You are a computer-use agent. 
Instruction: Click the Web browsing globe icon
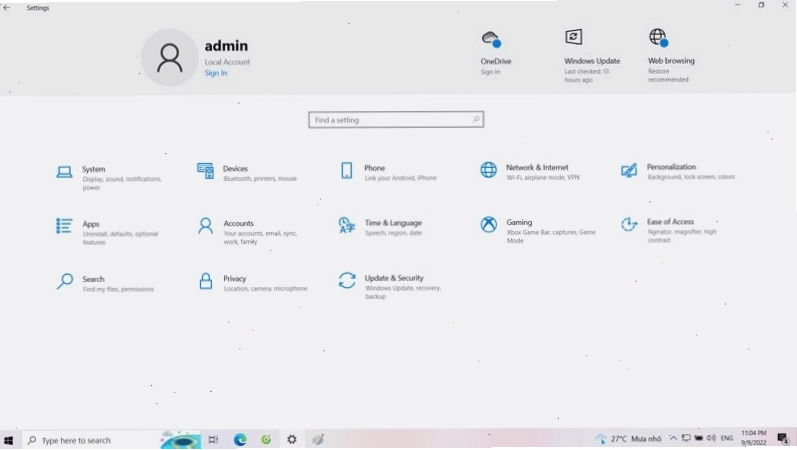pyautogui.click(x=658, y=37)
